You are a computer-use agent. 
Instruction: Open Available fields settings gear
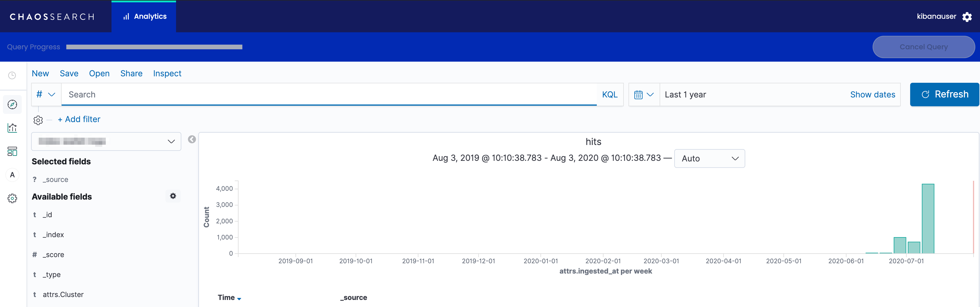pyautogui.click(x=173, y=196)
